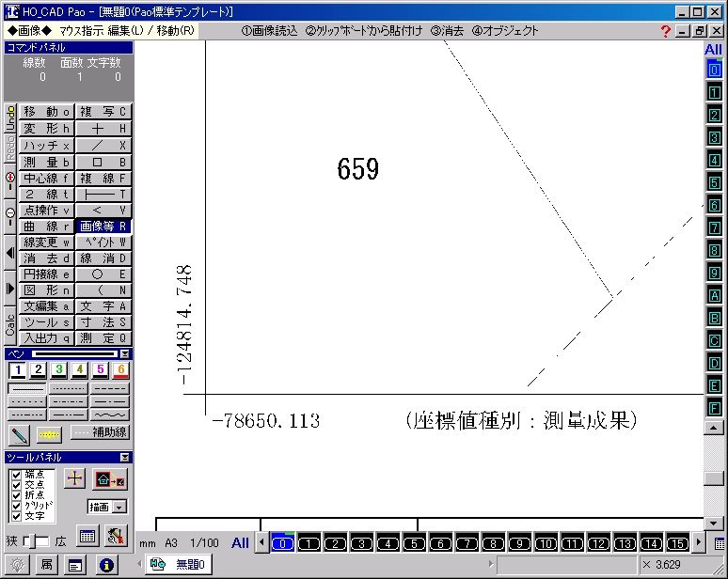Click the zoom-out minus icon
This screenshot has height=579, width=728.
(10, 217)
